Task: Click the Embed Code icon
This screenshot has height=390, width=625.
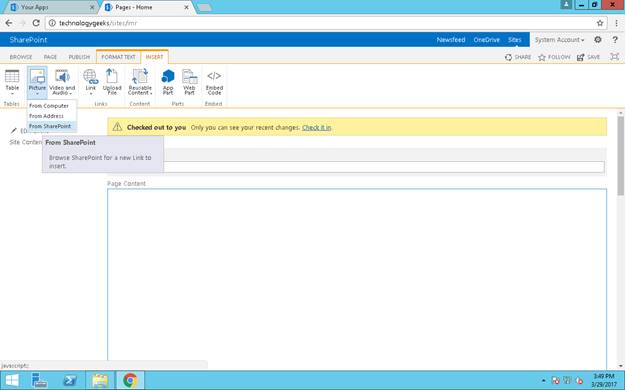Action: coord(214,82)
